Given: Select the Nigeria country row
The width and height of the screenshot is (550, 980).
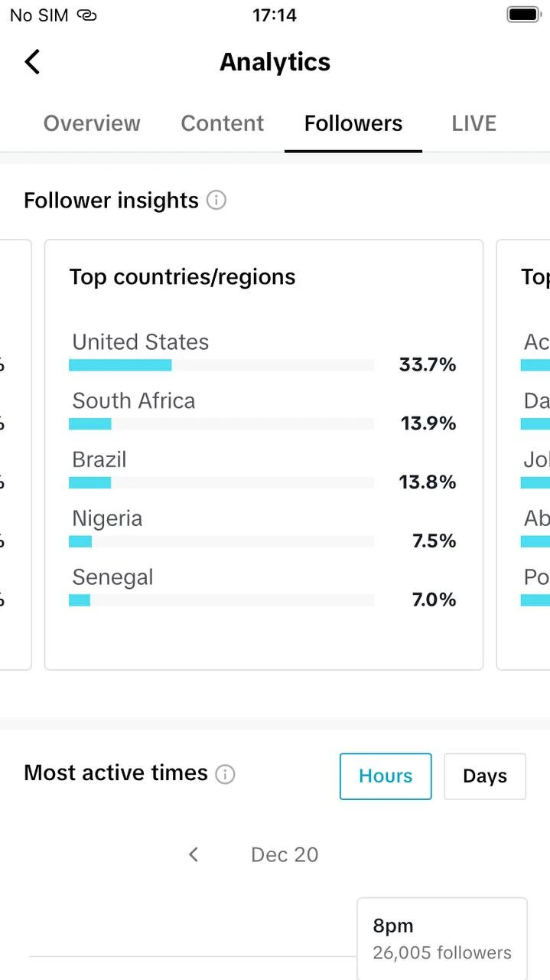Looking at the screenshot, I should [x=262, y=528].
